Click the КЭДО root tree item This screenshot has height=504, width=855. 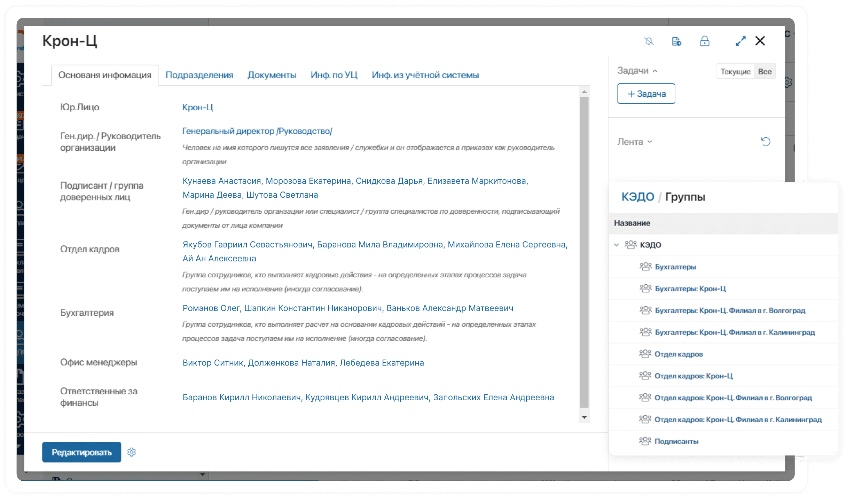point(650,245)
